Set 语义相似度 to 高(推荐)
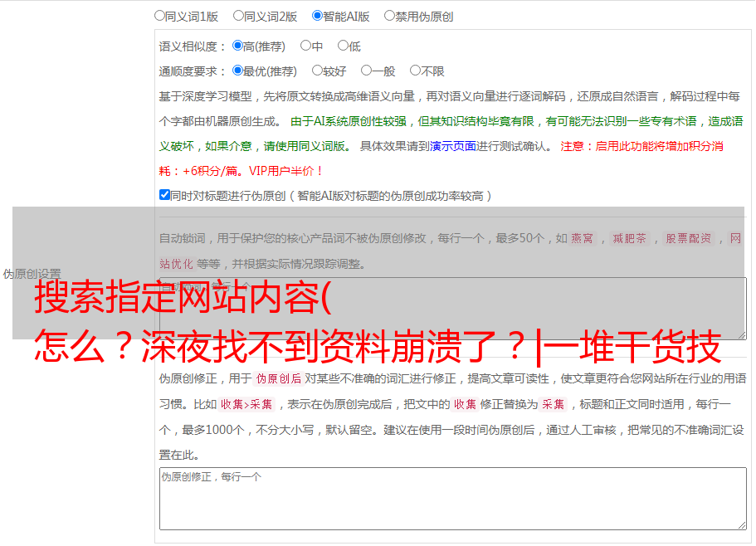 pos(237,46)
